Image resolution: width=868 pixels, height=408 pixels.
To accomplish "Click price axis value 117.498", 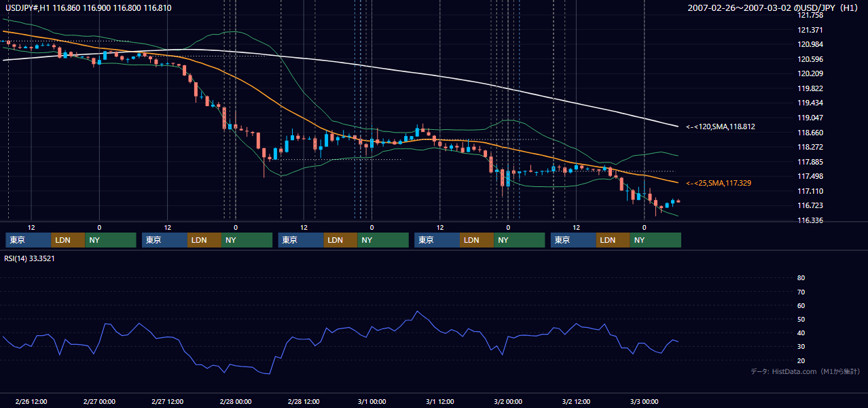I will point(810,176).
